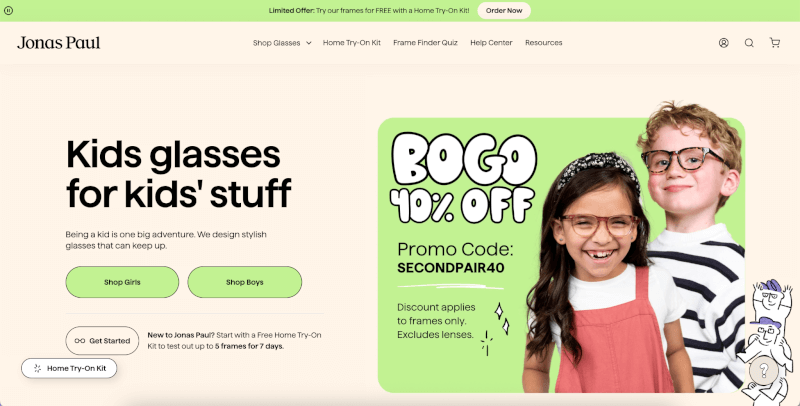Image resolution: width=800 pixels, height=406 pixels.
Task: Expand the Shop Glasses chevron
Action: point(309,43)
